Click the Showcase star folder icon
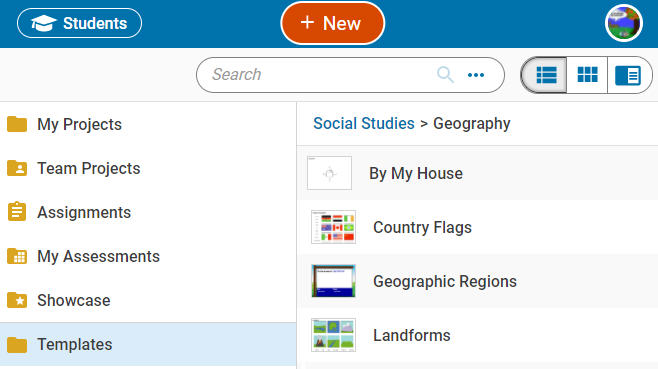The height and width of the screenshot is (369, 658). point(17,300)
